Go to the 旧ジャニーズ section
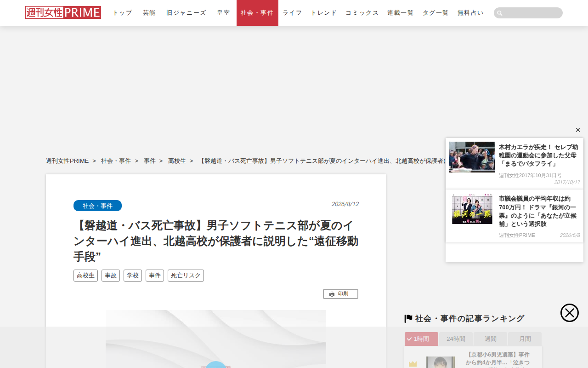Image resolution: width=588 pixels, height=368 pixels. tap(186, 13)
